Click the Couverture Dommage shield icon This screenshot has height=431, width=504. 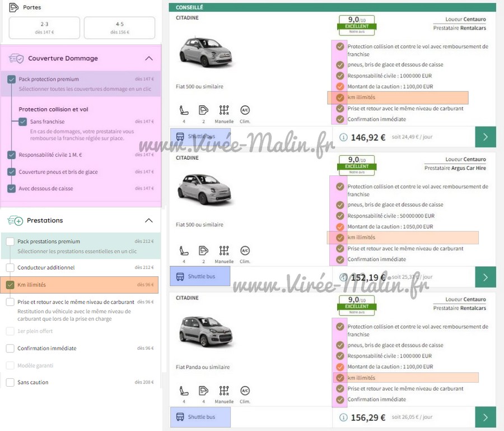point(16,58)
